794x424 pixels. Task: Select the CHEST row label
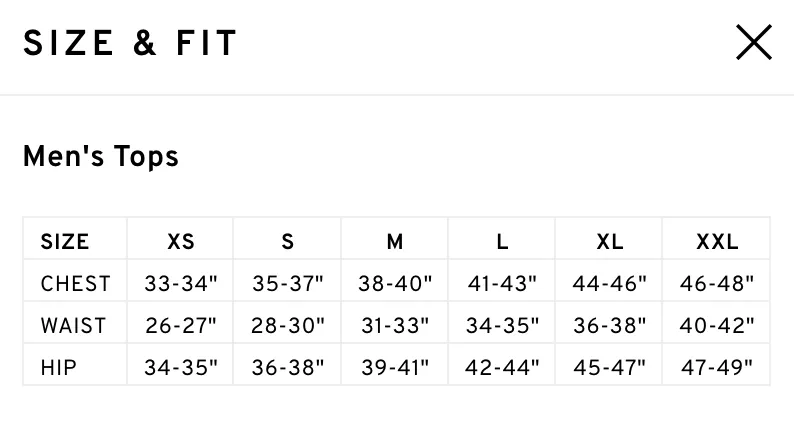75,284
